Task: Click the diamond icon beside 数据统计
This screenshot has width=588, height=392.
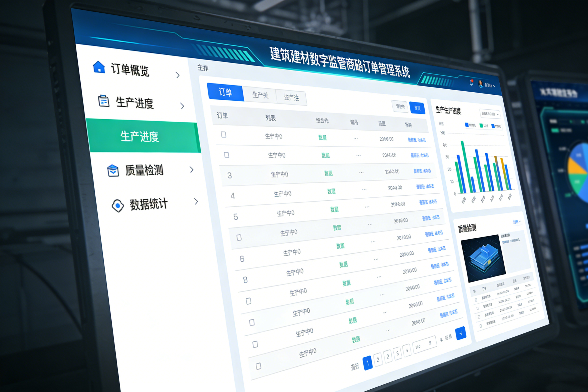Action: coord(118,206)
